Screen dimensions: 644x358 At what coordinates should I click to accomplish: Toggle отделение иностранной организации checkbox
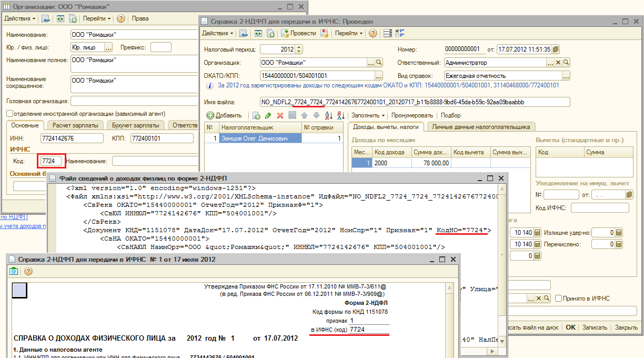9,114
